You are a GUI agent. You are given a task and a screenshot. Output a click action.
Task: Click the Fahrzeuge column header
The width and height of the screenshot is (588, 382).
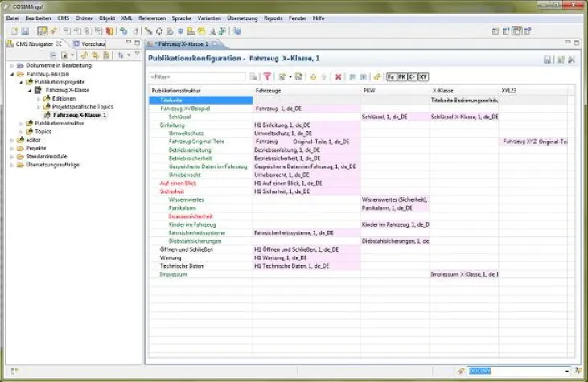click(x=269, y=91)
